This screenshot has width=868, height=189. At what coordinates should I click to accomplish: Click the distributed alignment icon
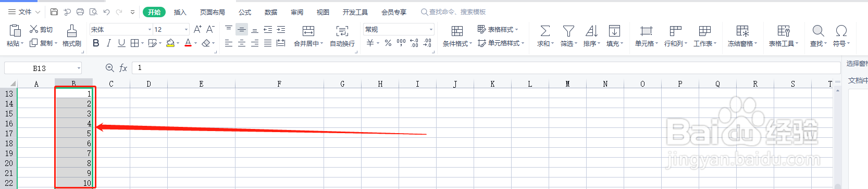coord(281,43)
